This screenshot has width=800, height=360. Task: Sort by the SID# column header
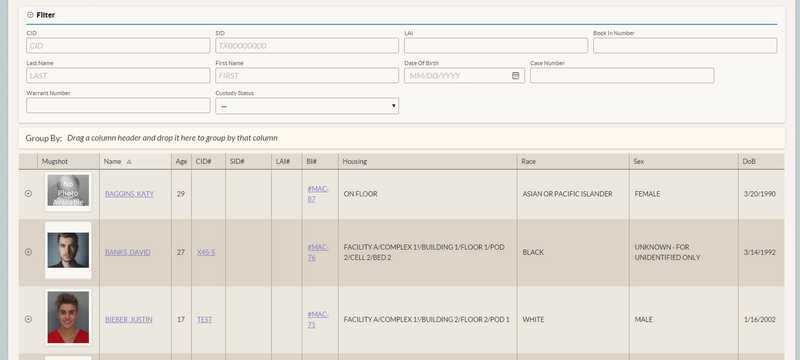(x=248, y=161)
